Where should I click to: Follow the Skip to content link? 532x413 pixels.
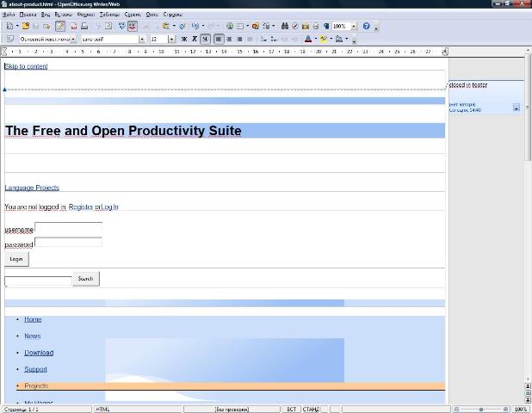point(26,66)
